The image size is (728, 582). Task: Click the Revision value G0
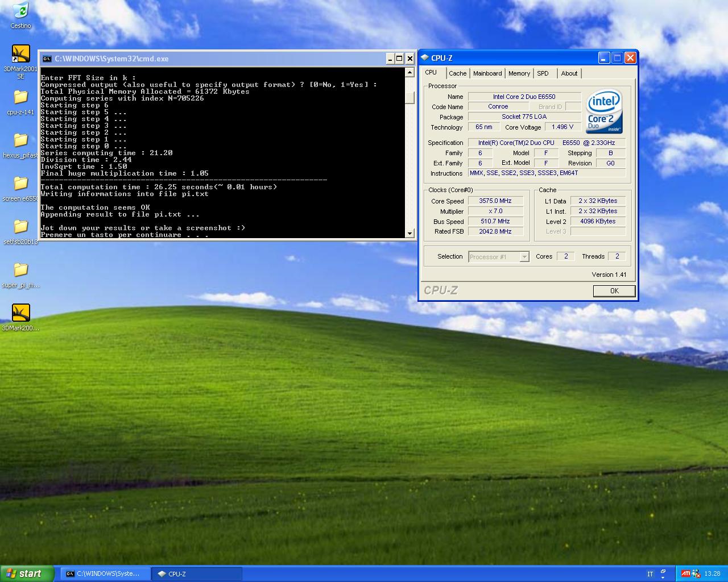coord(611,163)
